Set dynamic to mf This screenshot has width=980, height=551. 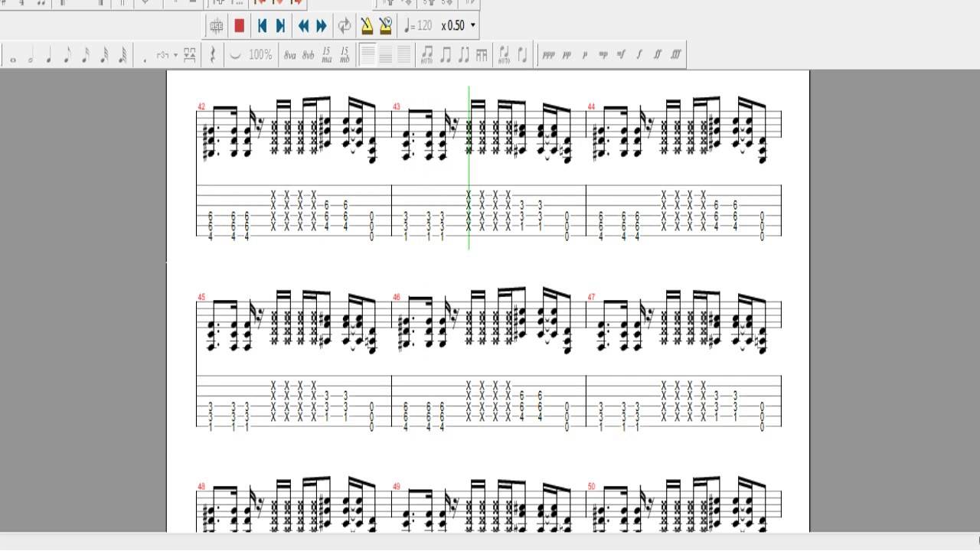[621, 55]
